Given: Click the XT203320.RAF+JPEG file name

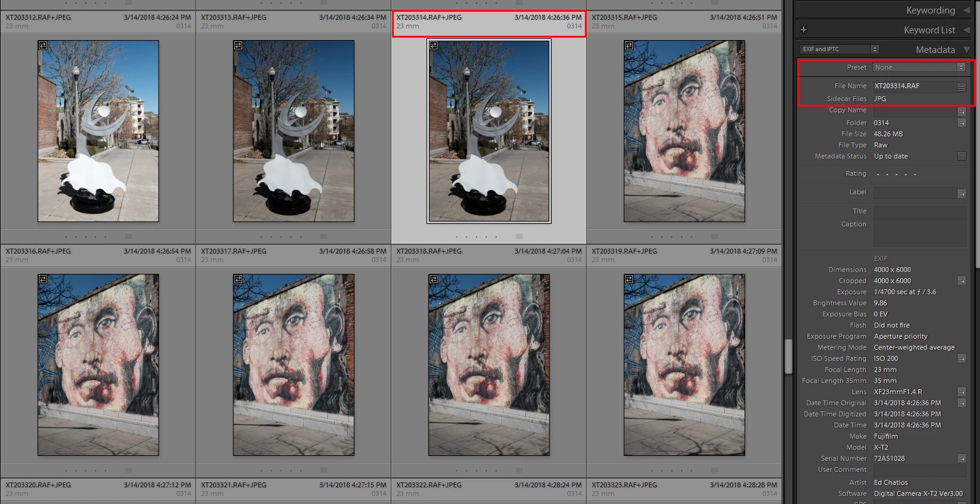Looking at the screenshot, I should [38, 485].
